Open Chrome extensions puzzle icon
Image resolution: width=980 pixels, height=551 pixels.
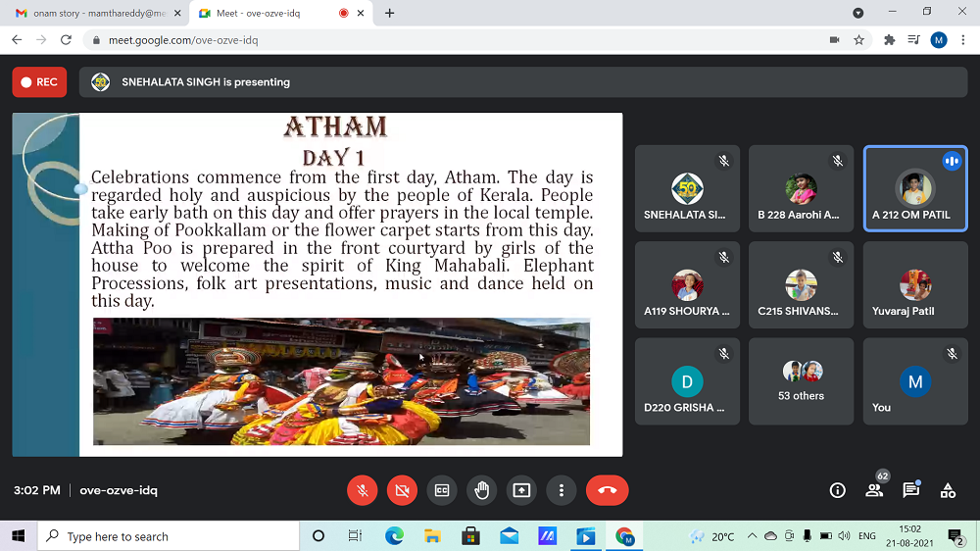(x=889, y=40)
